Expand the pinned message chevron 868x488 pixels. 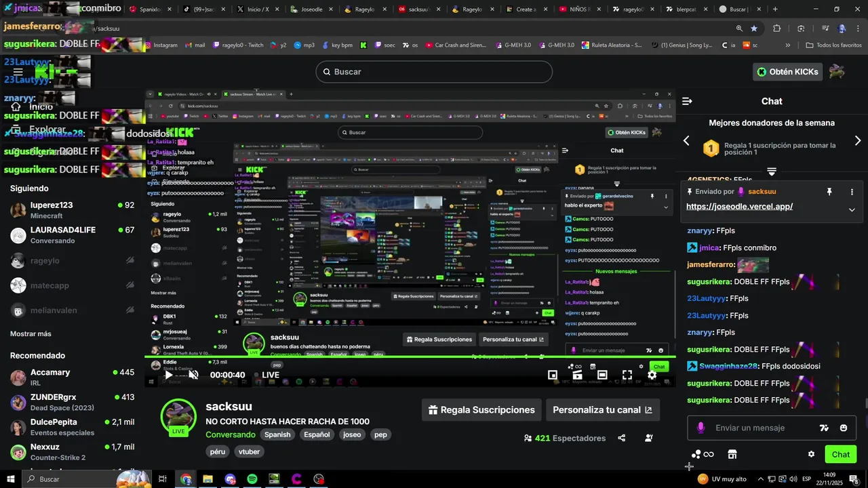pyautogui.click(x=852, y=209)
